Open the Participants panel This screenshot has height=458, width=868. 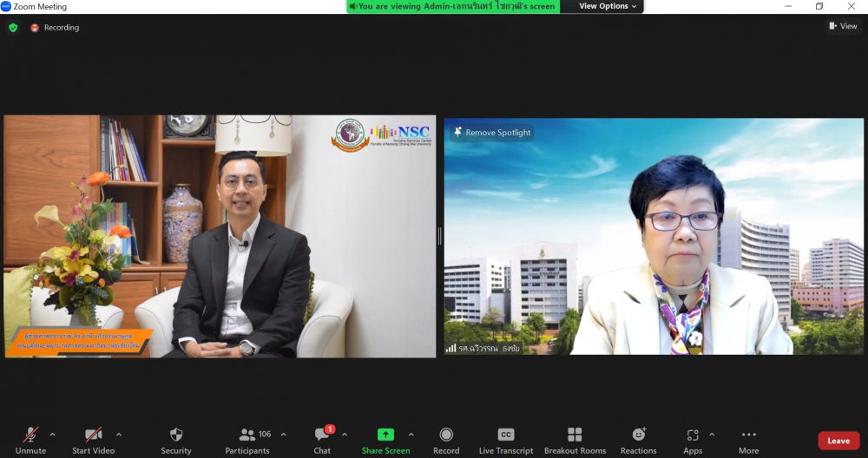pos(247,435)
